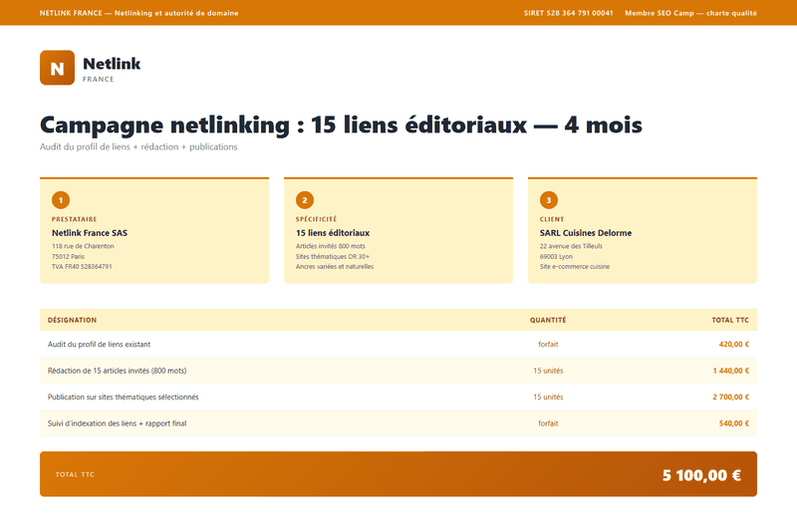Click 'Membre SEO Camp — charte qualité'
The width and height of the screenshot is (797, 532).
(690, 13)
